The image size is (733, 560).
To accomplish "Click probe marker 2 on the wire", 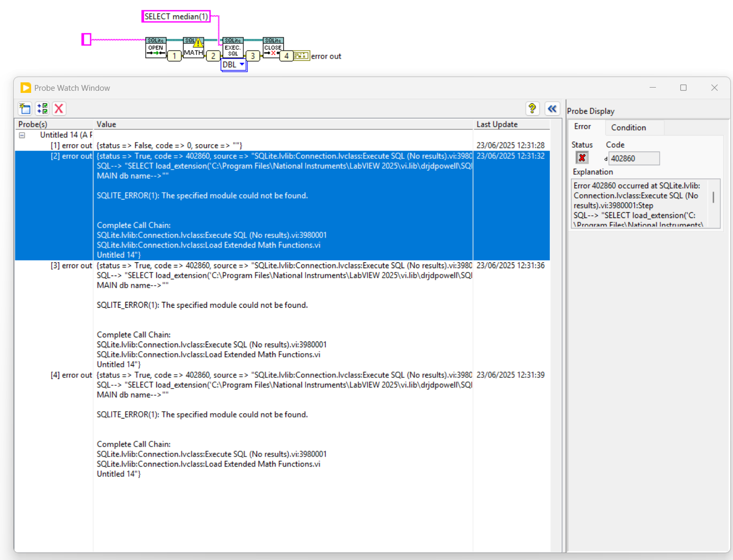I will click(x=213, y=55).
